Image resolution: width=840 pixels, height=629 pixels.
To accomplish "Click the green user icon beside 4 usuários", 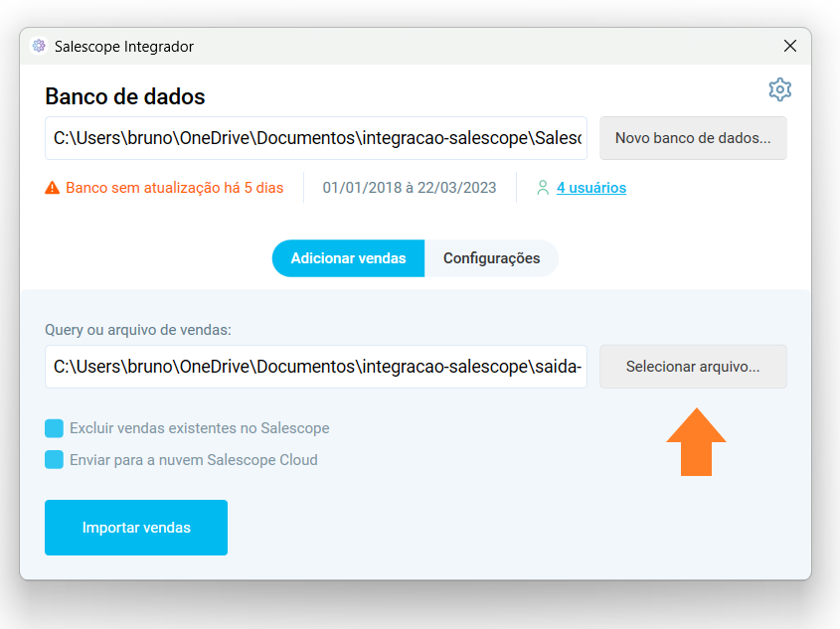I will (x=543, y=188).
